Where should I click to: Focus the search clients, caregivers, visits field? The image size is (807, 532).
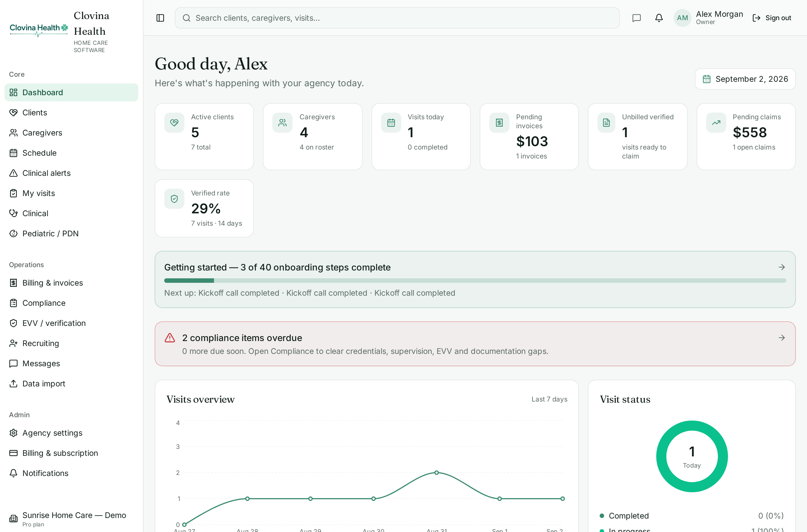click(397, 18)
